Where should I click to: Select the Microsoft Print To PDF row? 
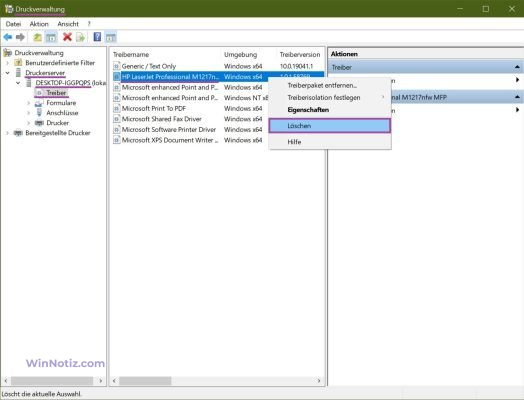click(190, 109)
